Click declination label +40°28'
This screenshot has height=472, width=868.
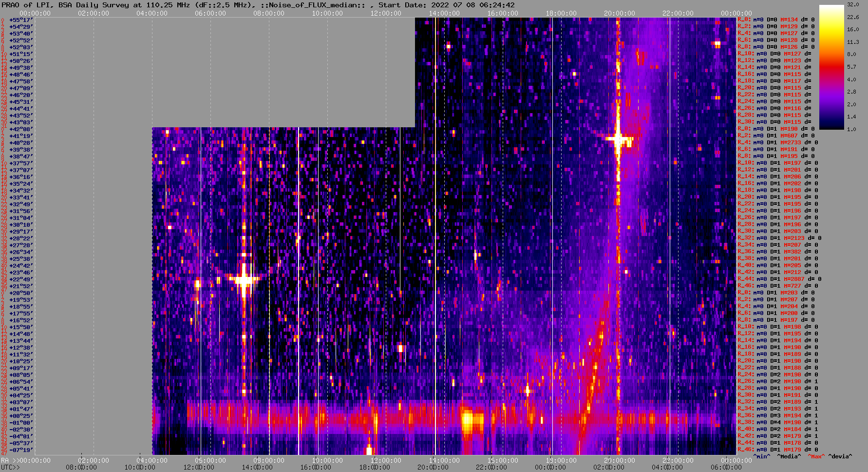click(20, 143)
